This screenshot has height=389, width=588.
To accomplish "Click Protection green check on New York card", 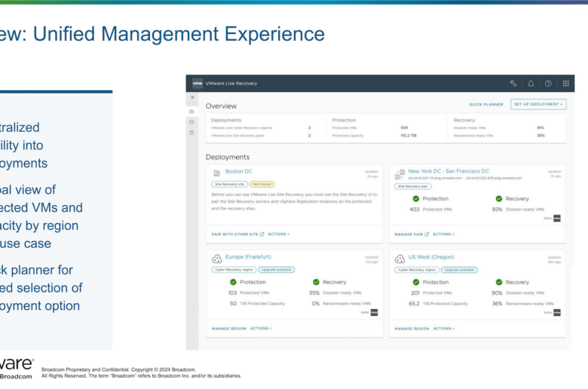I will click(416, 198).
